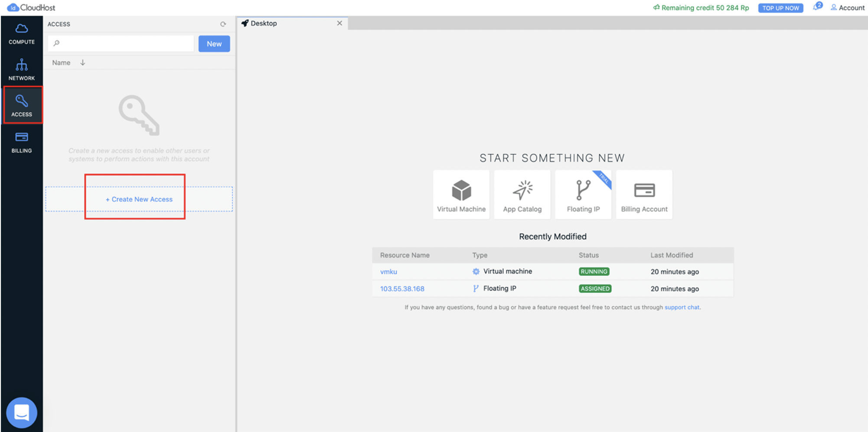Close the Desktop tab
The image size is (868, 432).
click(x=339, y=23)
